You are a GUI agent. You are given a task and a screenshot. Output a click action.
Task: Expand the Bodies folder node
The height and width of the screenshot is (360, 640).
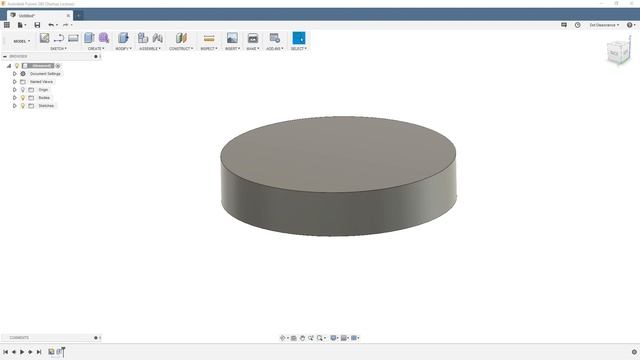pos(15,98)
